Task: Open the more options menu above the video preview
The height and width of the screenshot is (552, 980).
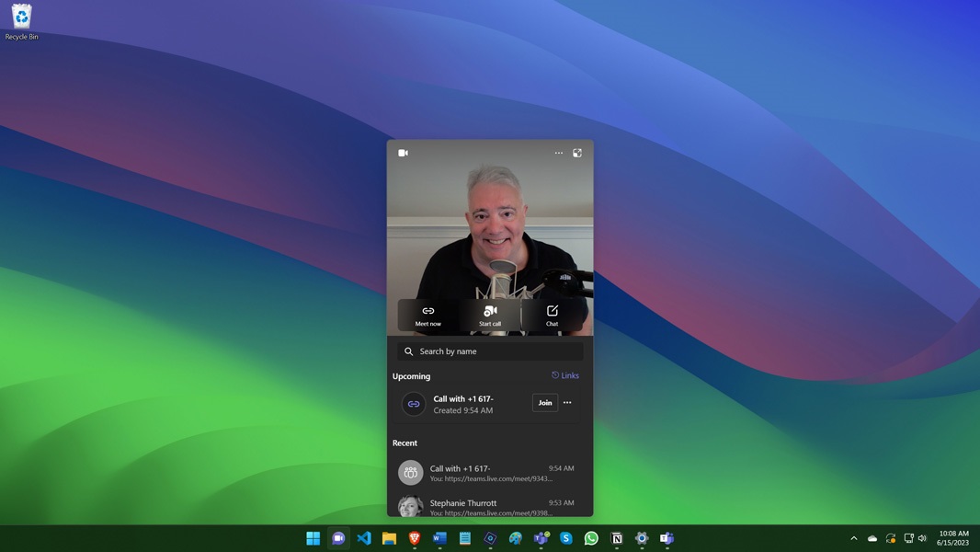Action: (x=559, y=153)
